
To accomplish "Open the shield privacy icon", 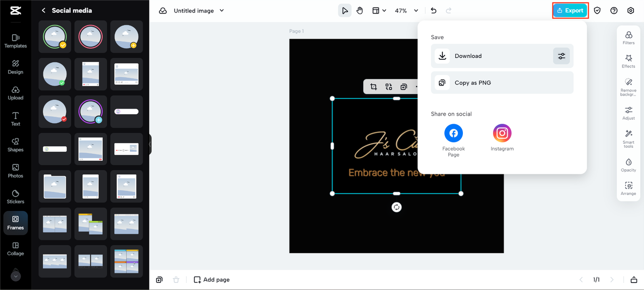I will [x=597, y=11].
